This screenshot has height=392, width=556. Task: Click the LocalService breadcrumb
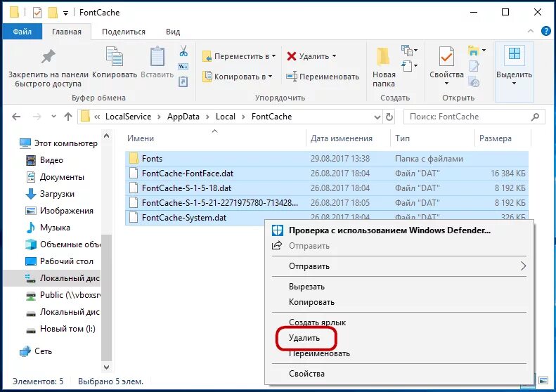click(x=128, y=117)
